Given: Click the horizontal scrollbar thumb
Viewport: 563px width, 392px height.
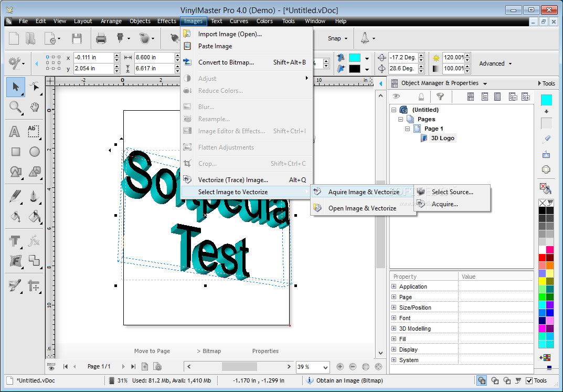Looking at the screenshot, I should [x=239, y=366].
